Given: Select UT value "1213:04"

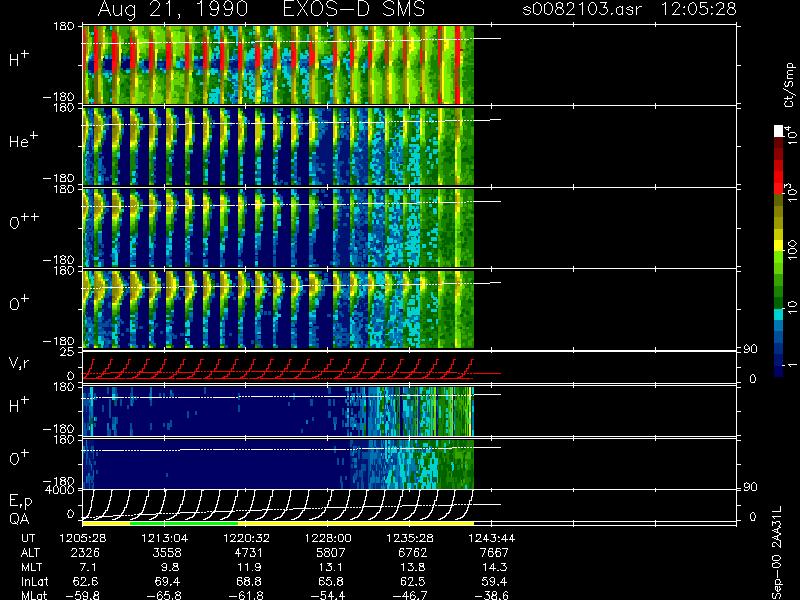Looking at the screenshot, I should coord(165,538).
